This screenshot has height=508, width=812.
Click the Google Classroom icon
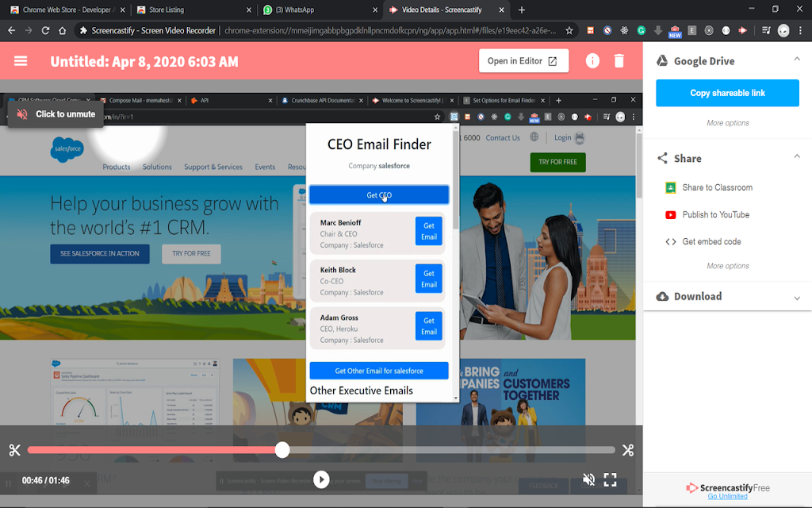670,187
